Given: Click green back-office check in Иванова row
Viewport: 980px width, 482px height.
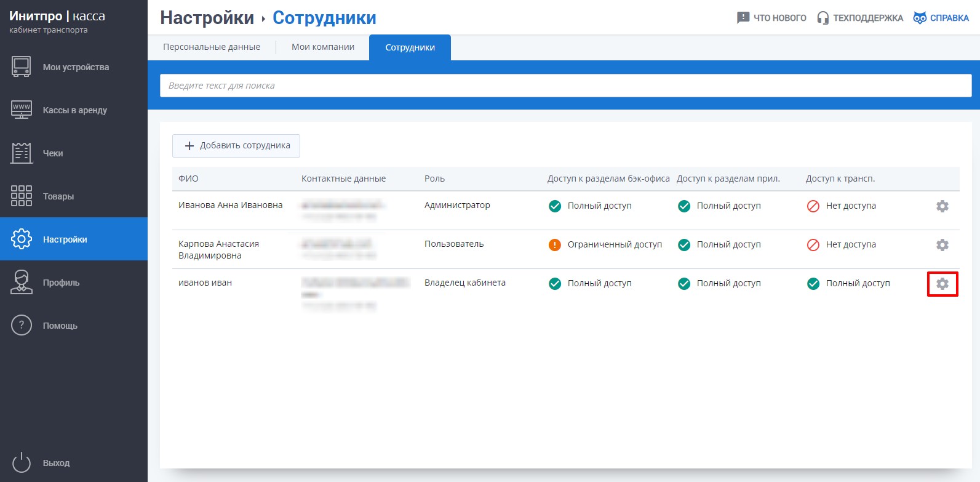Looking at the screenshot, I should [x=555, y=206].
